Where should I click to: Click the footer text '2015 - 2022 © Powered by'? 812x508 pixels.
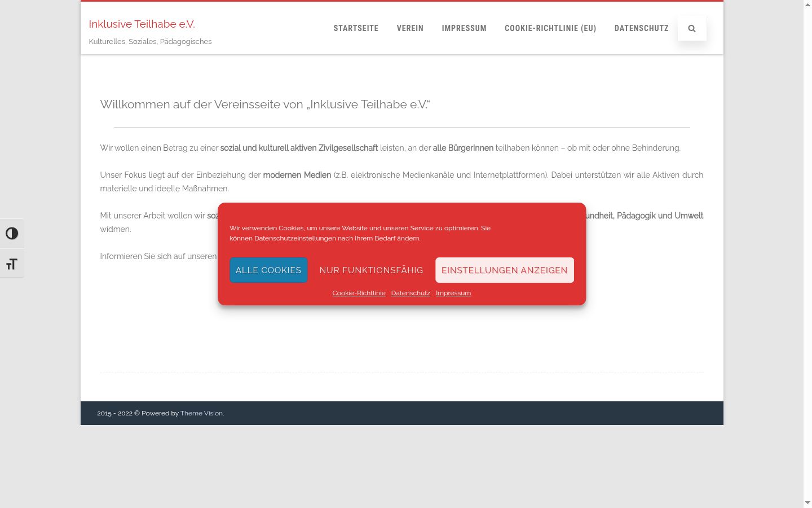(138, 413)
